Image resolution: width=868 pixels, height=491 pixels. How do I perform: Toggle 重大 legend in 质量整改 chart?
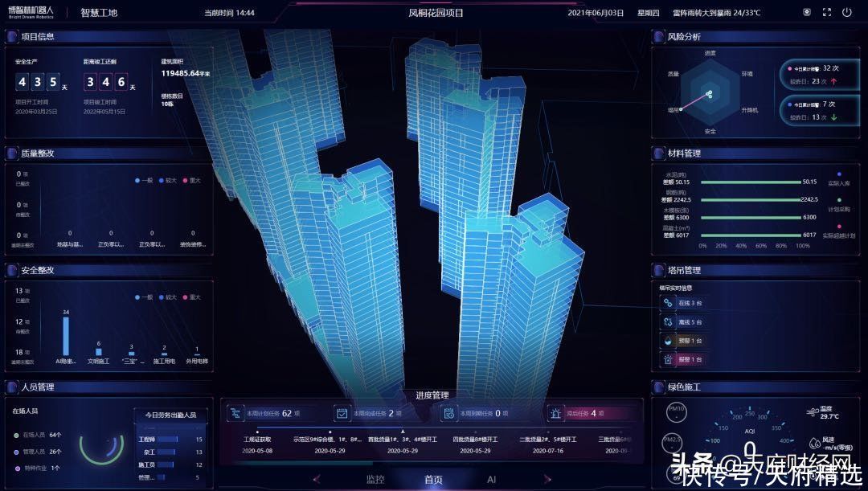[191, 181]
